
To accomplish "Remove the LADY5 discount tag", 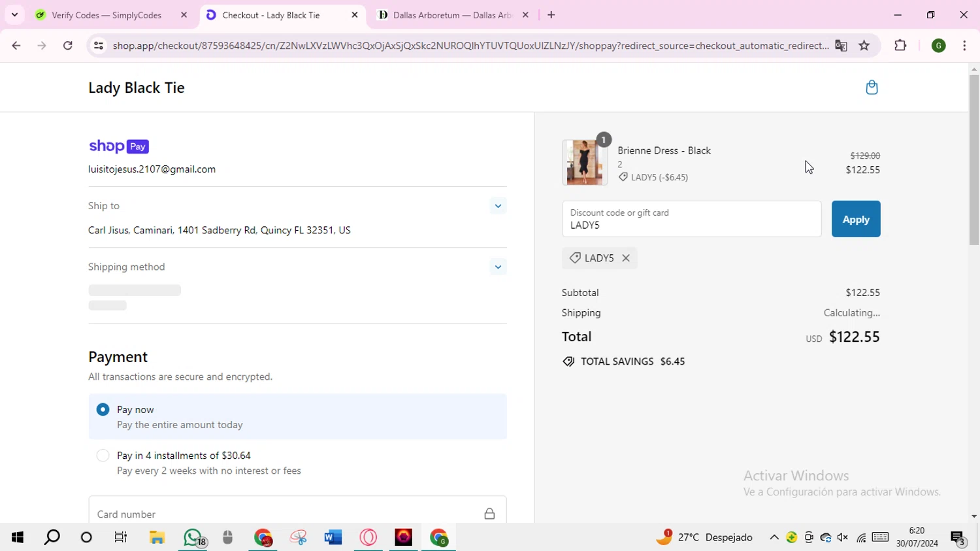I will click(x=626, y=258).
